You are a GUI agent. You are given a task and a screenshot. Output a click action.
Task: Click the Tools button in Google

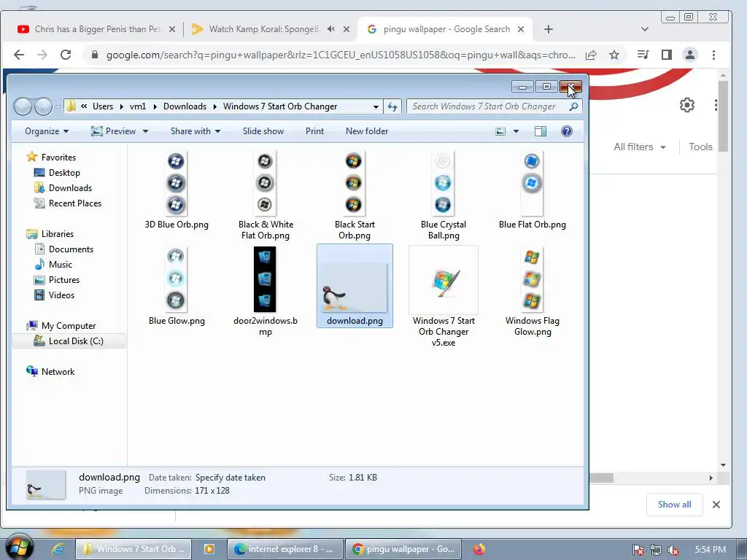tap(700, 147)
